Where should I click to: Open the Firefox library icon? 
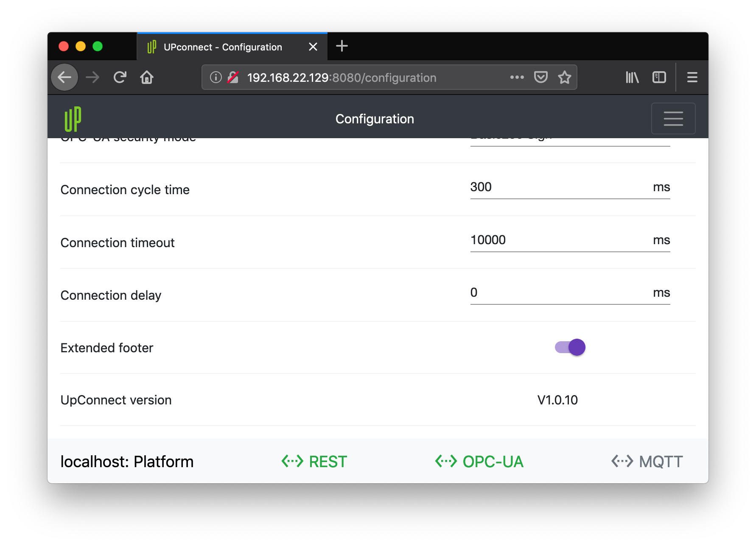pyautogui.click(x=632, y=78)
